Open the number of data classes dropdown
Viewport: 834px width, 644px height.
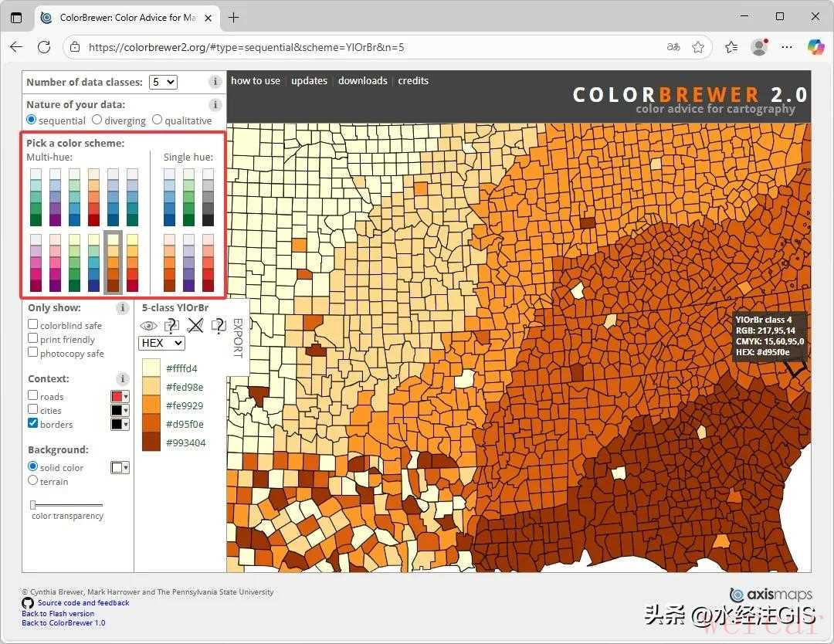[164, 82]
